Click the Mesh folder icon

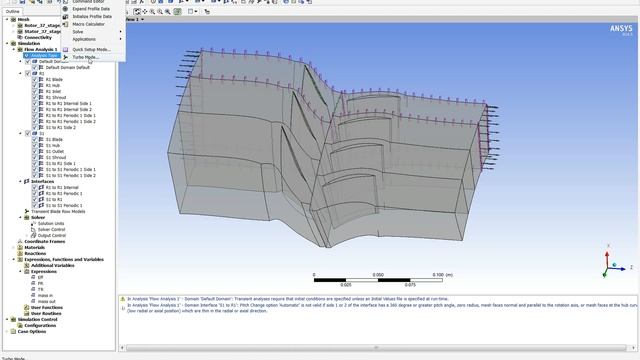[13, 19]
